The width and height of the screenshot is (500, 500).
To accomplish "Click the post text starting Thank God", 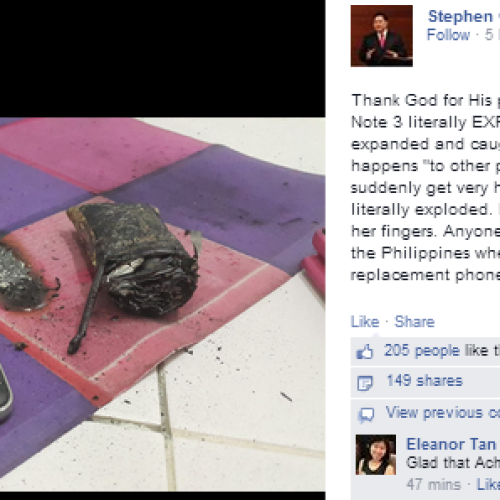I will tap(426, 187).
